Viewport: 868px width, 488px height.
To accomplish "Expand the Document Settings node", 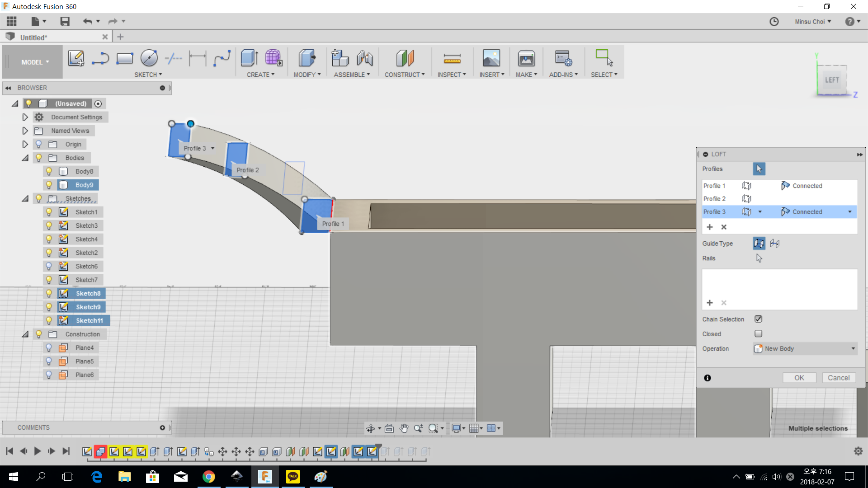I will tap(25, 117).
